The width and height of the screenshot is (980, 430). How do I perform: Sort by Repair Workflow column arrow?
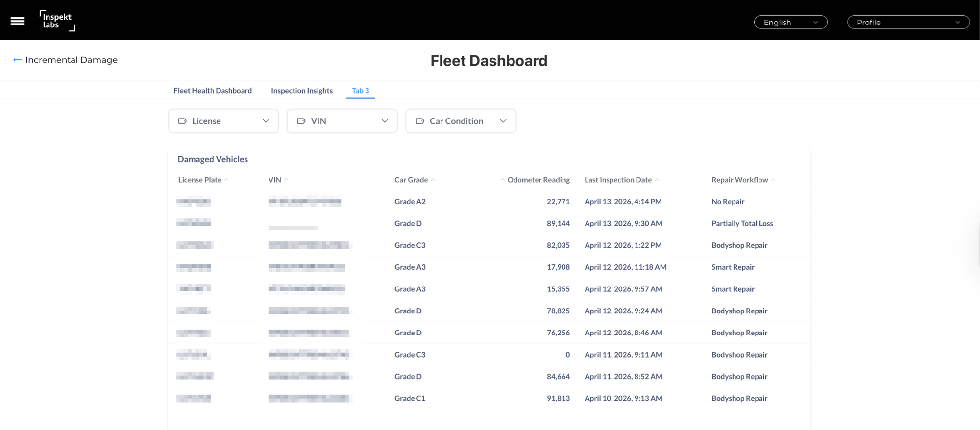(773, 180)
